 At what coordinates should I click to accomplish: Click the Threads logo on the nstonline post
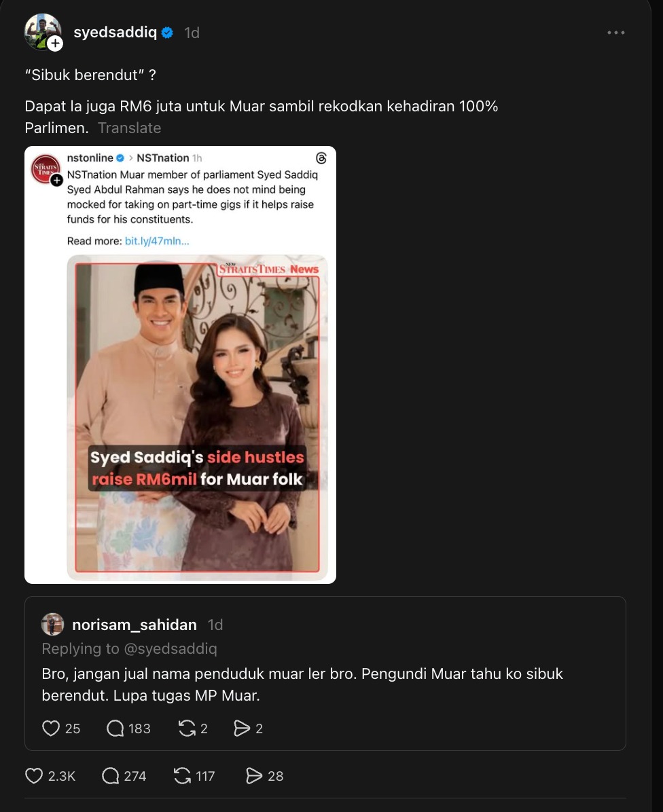(321, 158)
